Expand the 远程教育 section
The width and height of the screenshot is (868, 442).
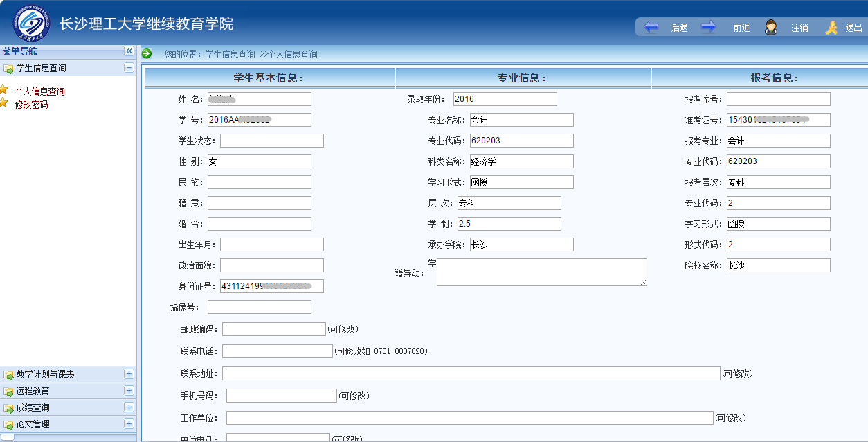pyautogui.click(x=129, y=391)
